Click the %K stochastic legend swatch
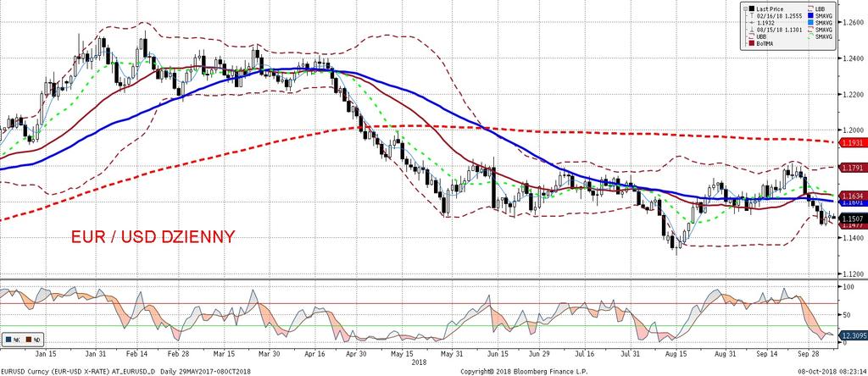Image resolution: width=868 pixels, height=376 pixels. tap(8, 340)
